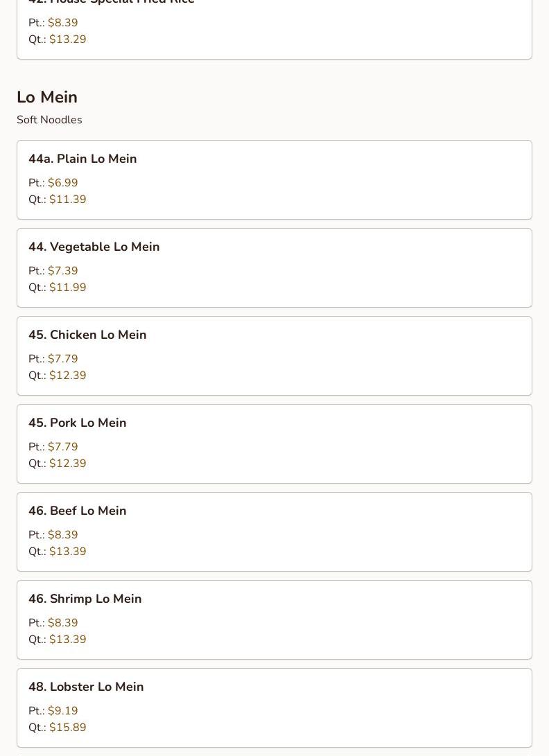This screenshot has width=549, height=756.
Task: Click the Lo Mein section heading
Action: 47,97
